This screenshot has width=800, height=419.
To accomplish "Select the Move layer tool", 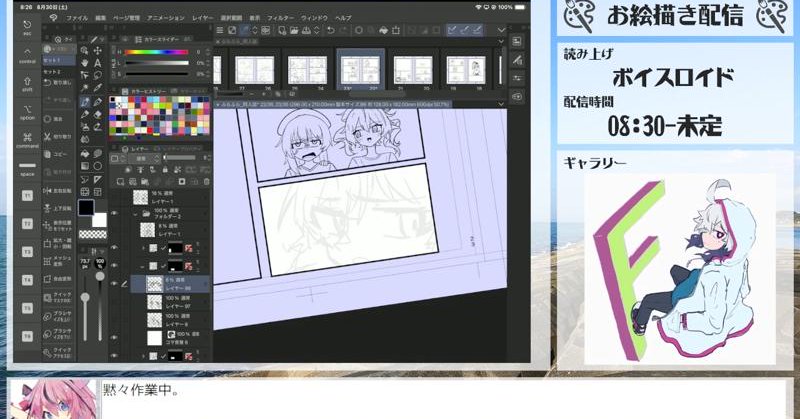I will 97,51.
